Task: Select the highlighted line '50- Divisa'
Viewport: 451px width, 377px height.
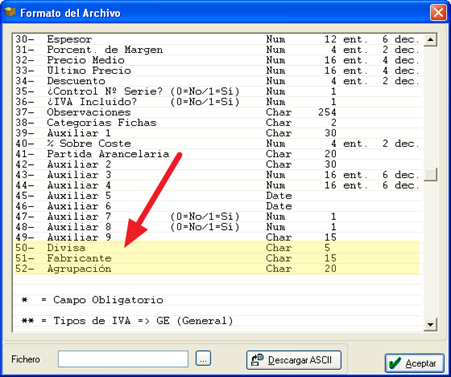Action: tap(218, 248)
